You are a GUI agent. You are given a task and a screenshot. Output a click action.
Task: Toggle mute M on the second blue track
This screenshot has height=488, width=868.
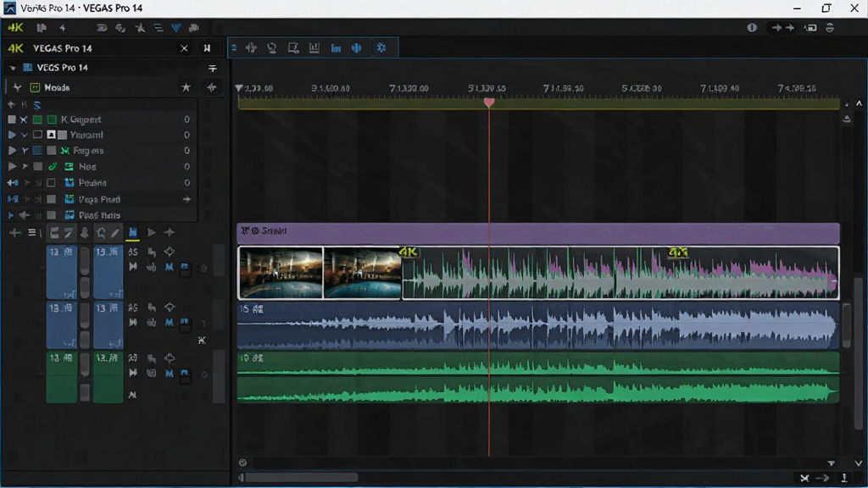click(x=170, y=323)
